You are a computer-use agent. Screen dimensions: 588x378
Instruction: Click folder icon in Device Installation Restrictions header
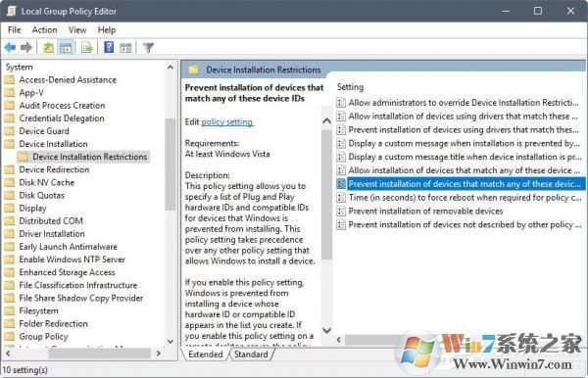point(193,70)
